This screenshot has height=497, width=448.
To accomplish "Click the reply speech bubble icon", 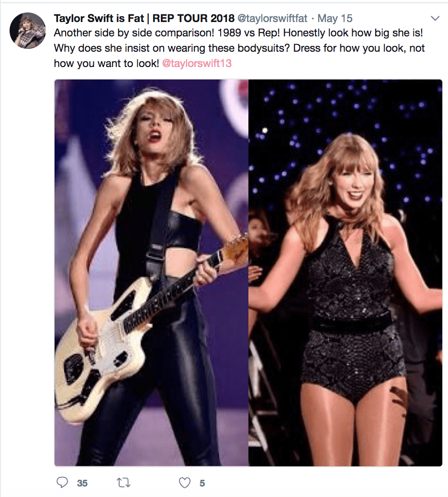I will [x=63, y=483].
